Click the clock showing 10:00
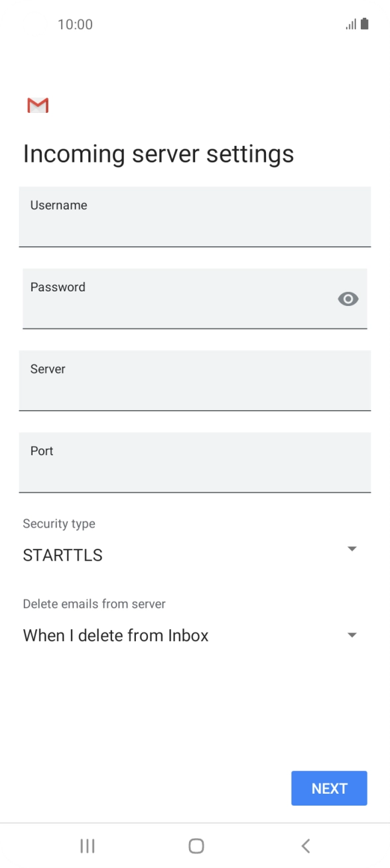Image resolution: width=390 pixels, height=868 pixels. coord(76,25)
